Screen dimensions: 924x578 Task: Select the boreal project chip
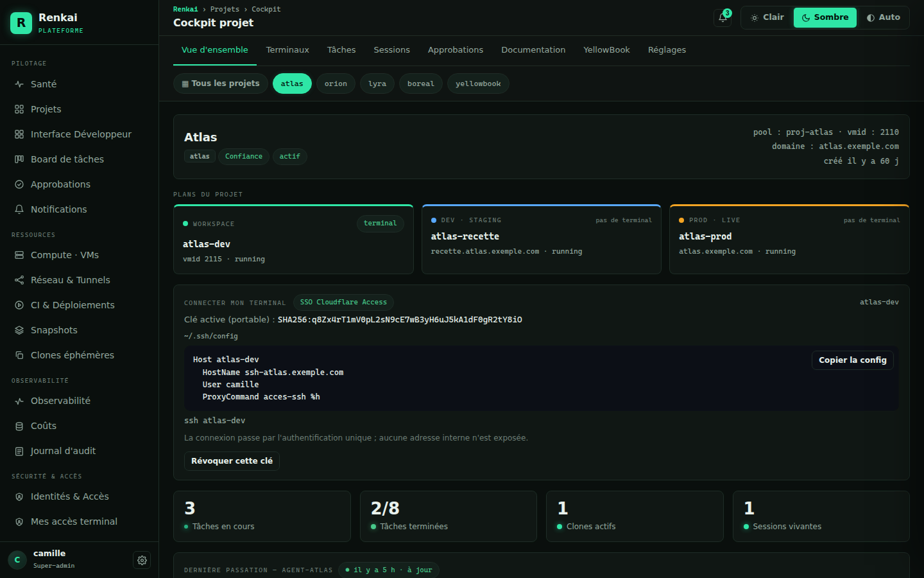coord(421,83)
